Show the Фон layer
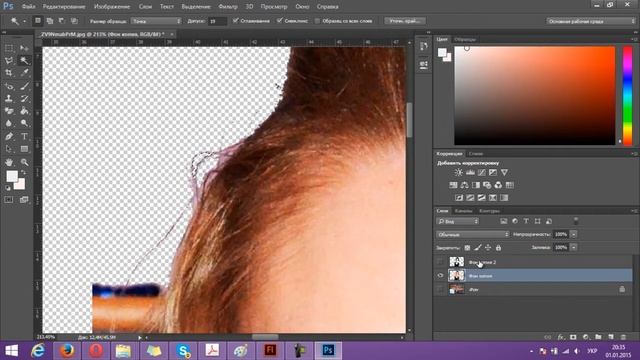This screenshot has width=640, height=360. tap(440, 289)
